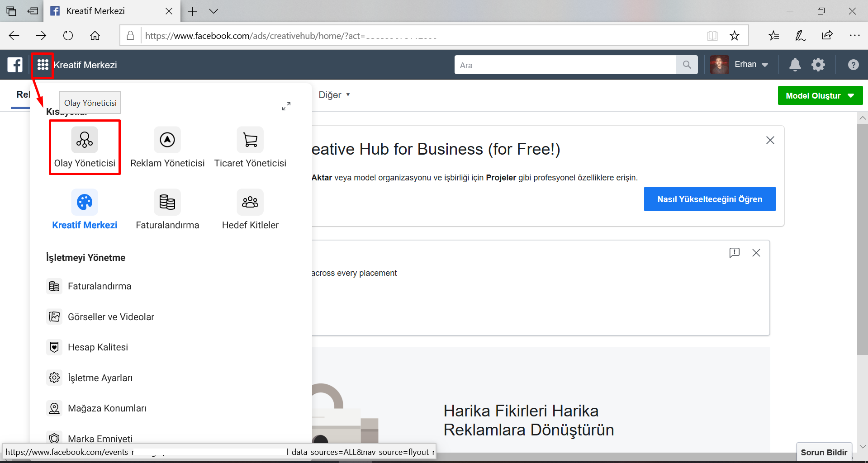Open the Facebook logo home icon

coord(15,65)
